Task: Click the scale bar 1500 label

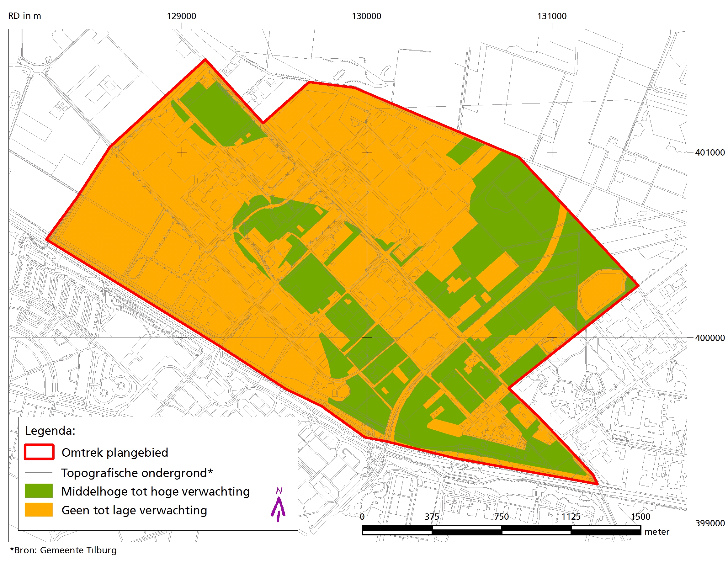Action: (x=640, y=517)
